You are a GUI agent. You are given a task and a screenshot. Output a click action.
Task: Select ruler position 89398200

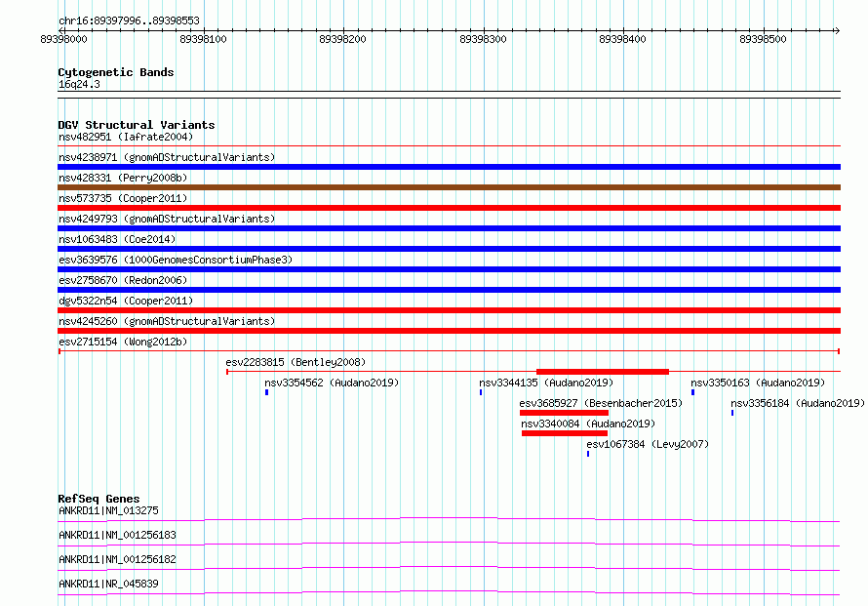(x=342, y=39)
